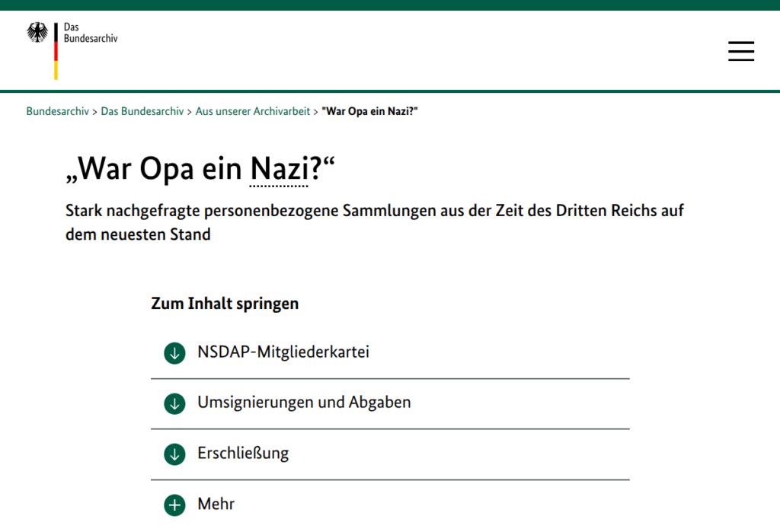The image size is (780, 532).
Task: Click the down arrow icon beside Umsignierungen und Abgaben
Action: pyautogui.click(x=174, y=403)
